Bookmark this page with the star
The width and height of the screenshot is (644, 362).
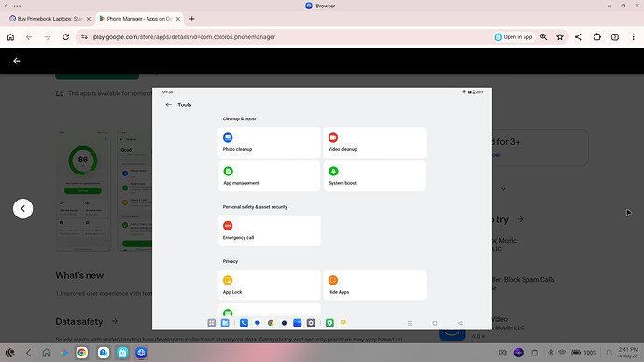tap(560, 37)
